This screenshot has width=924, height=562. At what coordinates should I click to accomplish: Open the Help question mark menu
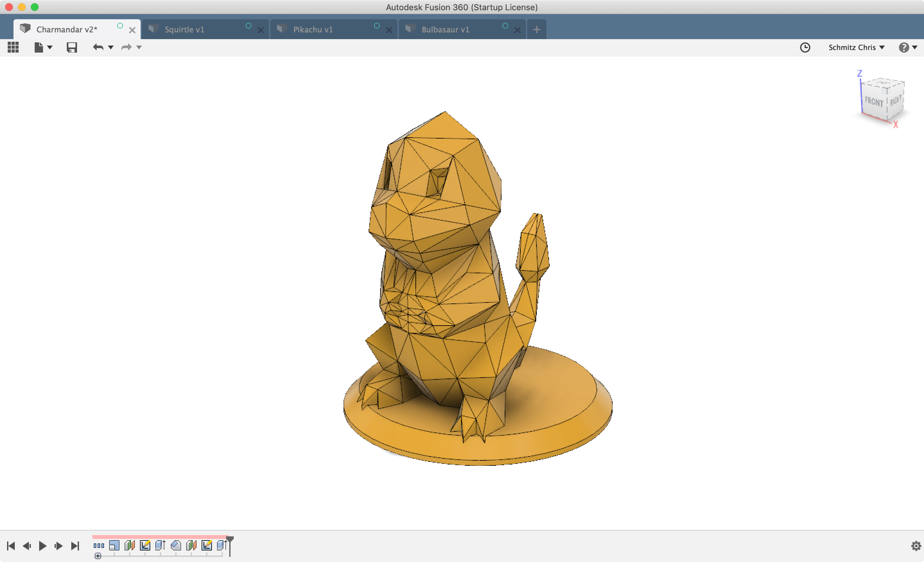pyautogui.click(x=908, y=47)
